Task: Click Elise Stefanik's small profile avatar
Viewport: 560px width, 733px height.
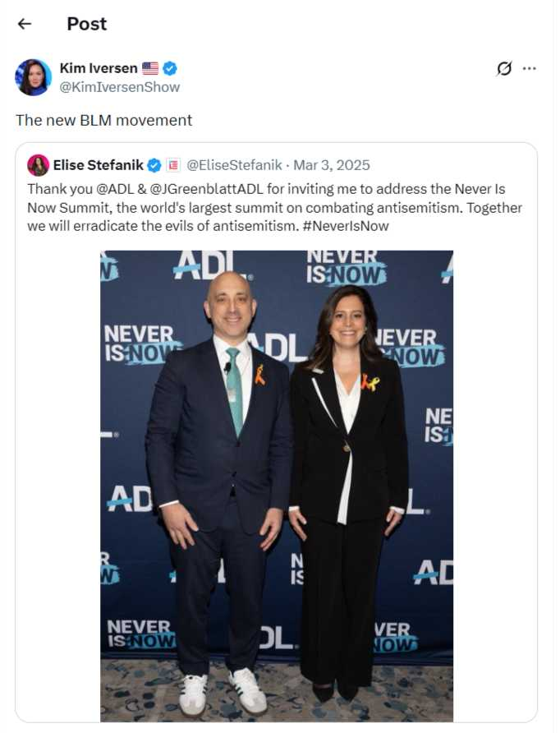Action: tap(38, 165)
